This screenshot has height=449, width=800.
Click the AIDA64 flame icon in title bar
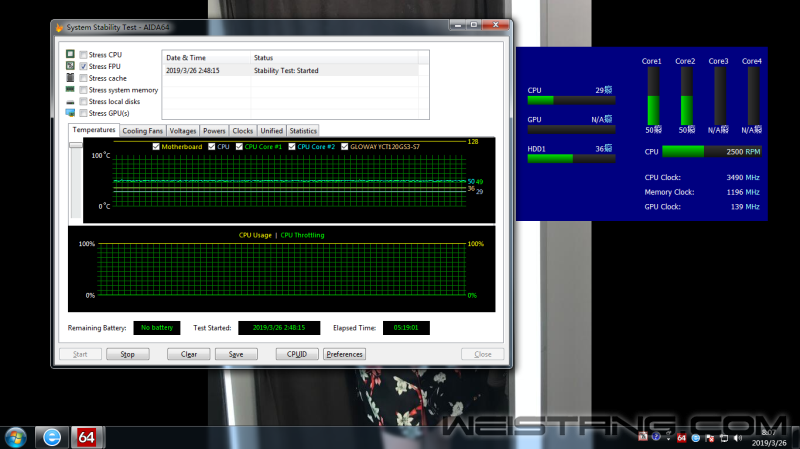click(59, 28)
